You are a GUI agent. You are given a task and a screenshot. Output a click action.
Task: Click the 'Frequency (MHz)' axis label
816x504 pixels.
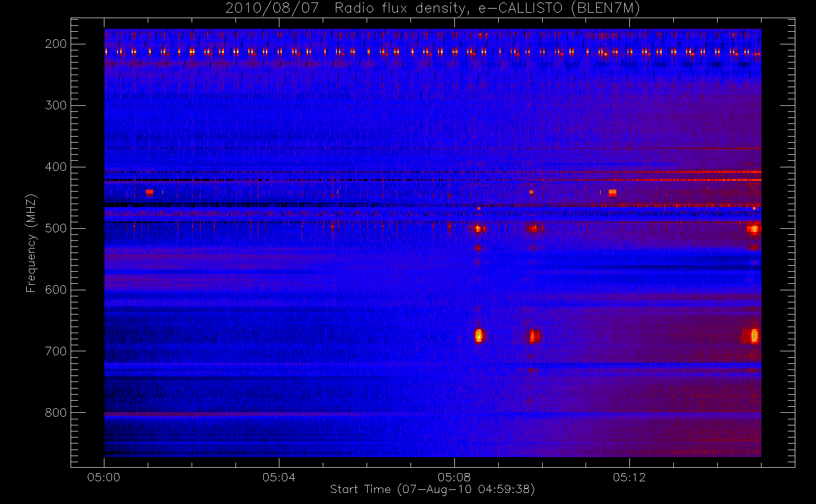coord(31,243)
